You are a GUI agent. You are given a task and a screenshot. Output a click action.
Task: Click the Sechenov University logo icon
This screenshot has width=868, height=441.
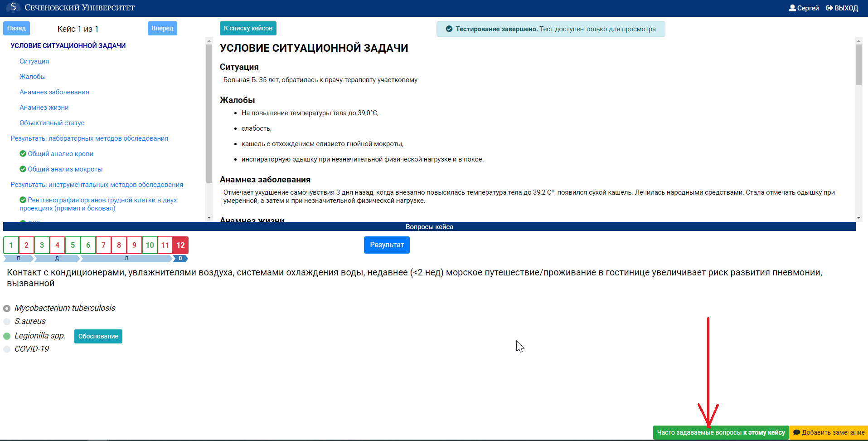click(14, 7)
